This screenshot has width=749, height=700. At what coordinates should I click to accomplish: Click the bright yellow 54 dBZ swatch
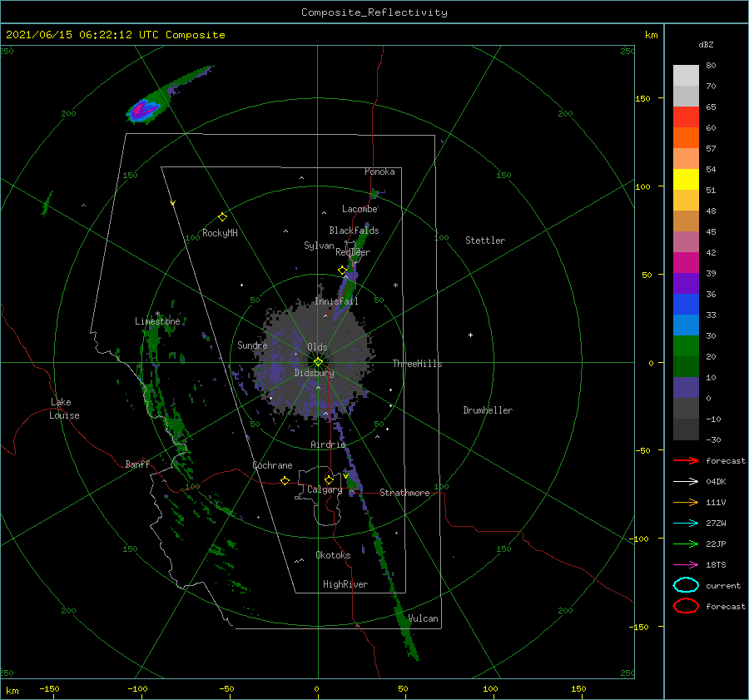(x=686, y=179)
